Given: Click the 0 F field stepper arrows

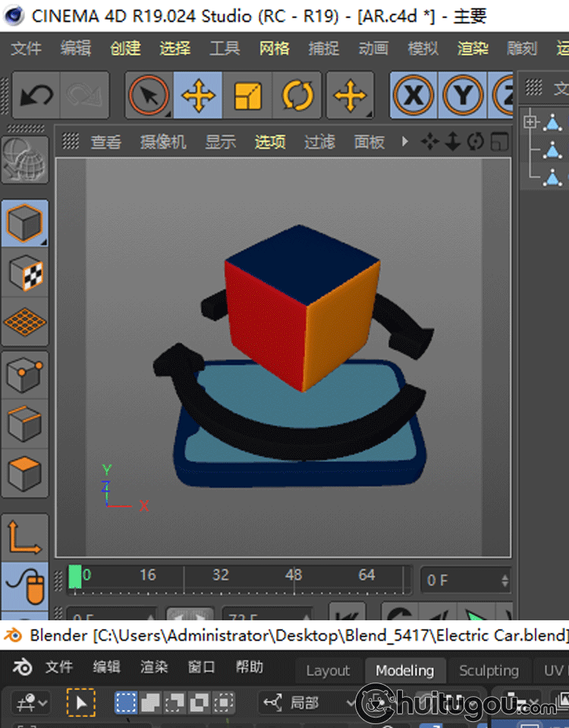Looking at the screenshot, I should [x=505, y=580].
